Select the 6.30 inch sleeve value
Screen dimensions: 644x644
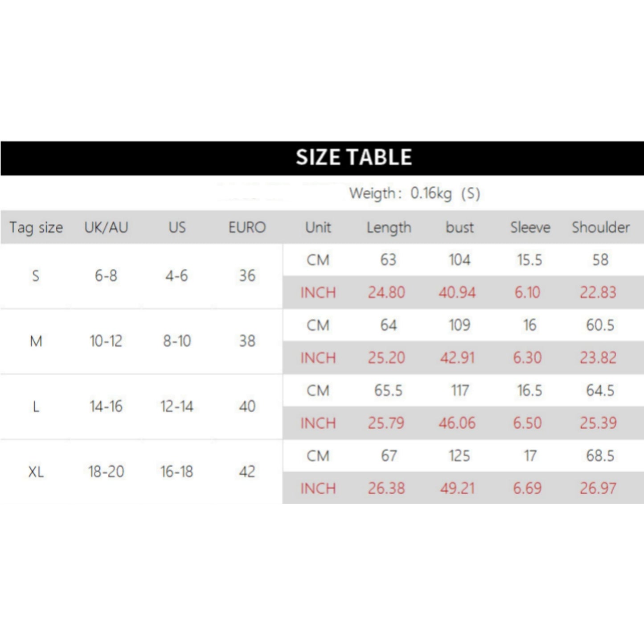[527, 358]
